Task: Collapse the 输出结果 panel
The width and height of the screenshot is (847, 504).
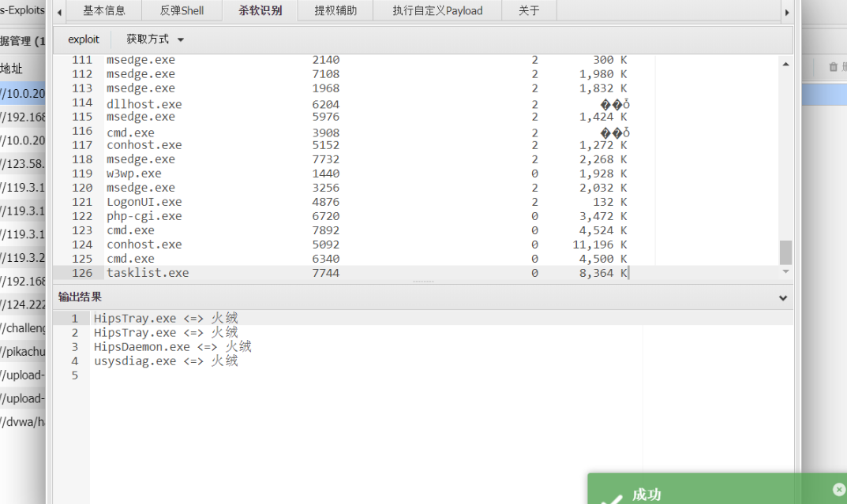Action: tap(783, 298)
